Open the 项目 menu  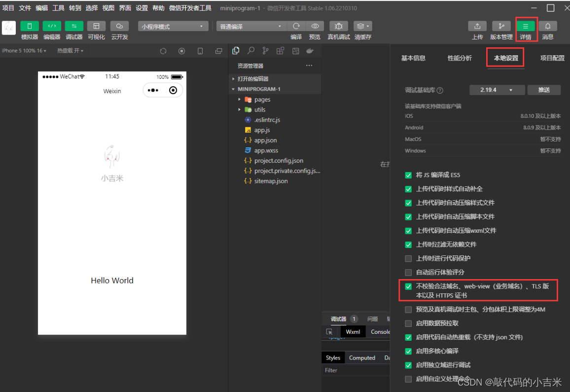(x=8, y=8)
